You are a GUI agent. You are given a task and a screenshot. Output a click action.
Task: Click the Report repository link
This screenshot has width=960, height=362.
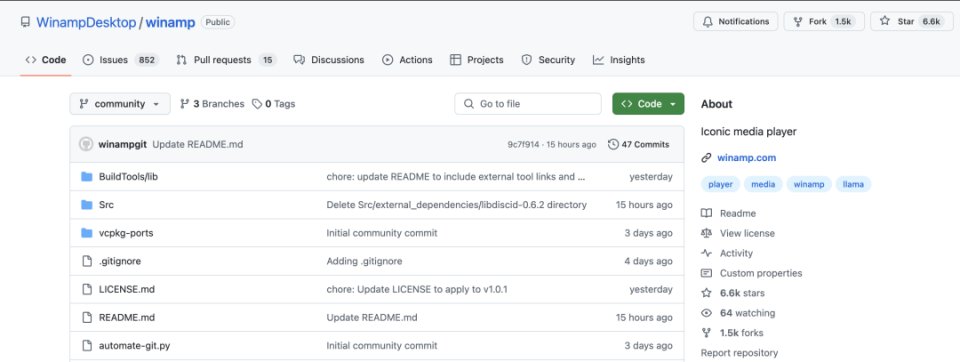[739, 353]
